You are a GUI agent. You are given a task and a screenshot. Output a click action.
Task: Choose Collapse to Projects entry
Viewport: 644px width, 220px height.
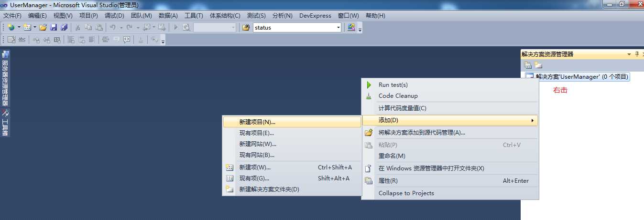(450, 193)
